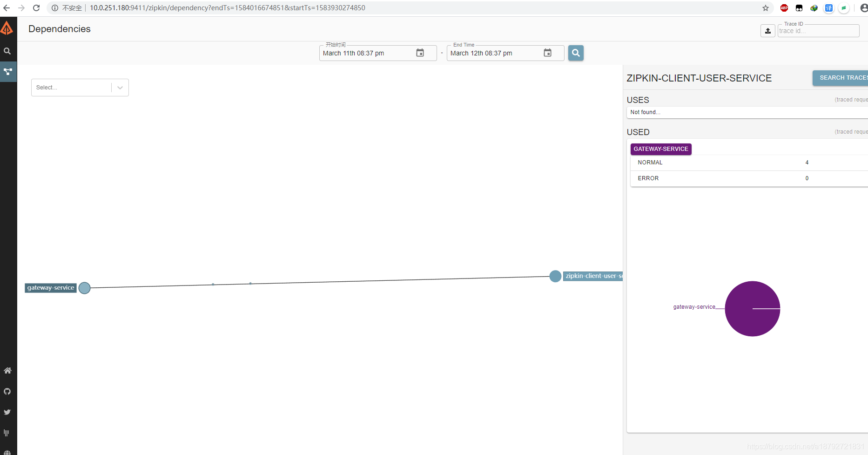Click the Trace ID input field
The width and height of the screenshot is (868, 455).
(x=818, y=31)
